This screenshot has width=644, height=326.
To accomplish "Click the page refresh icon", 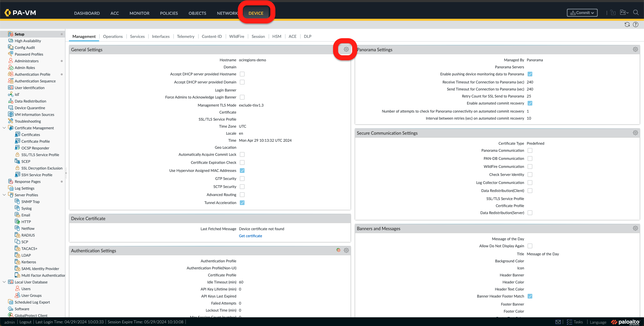I will (627, 24).
